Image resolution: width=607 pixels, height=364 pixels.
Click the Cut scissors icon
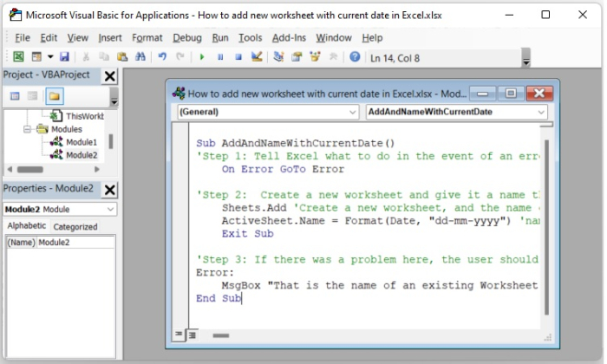click(x=86, y=57)
